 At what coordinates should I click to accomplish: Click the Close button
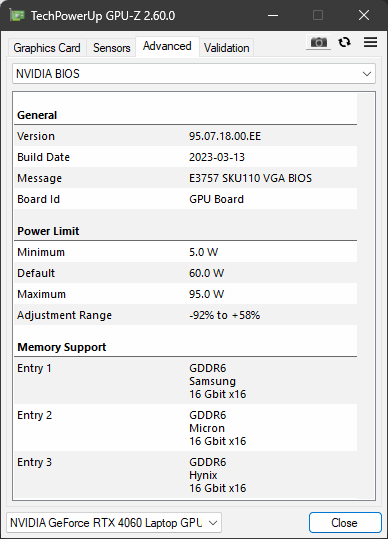(345, 523)
